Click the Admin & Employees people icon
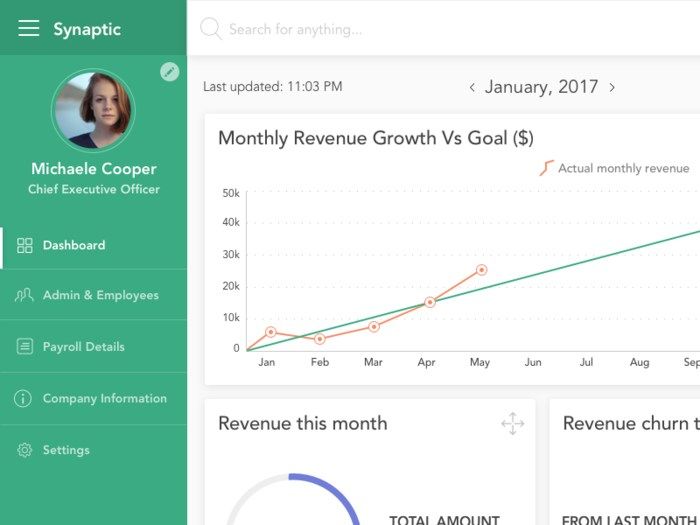700x525 pixels. pos(24,295)
